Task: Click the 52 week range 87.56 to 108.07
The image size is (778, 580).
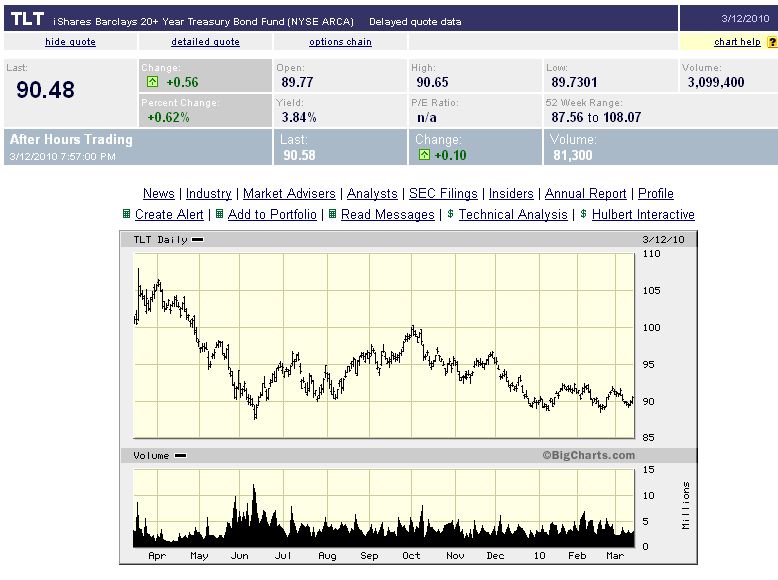Action: tap(596, 118)
